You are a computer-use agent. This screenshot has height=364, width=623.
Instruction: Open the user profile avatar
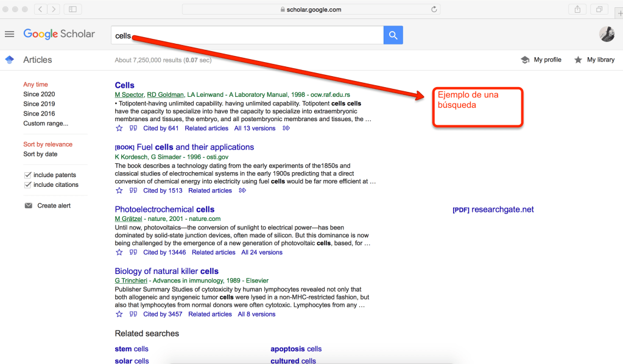tap(607, 34)
